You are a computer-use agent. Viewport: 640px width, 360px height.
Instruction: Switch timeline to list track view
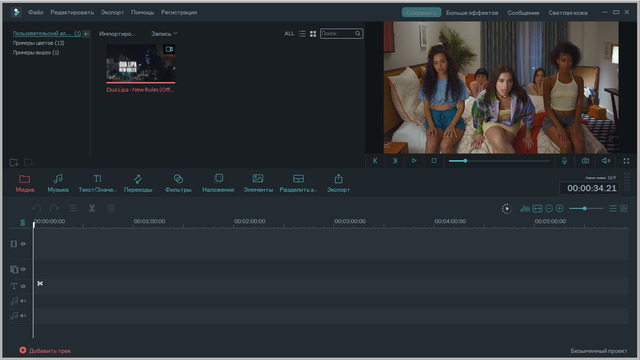click(x=613, y=209)
